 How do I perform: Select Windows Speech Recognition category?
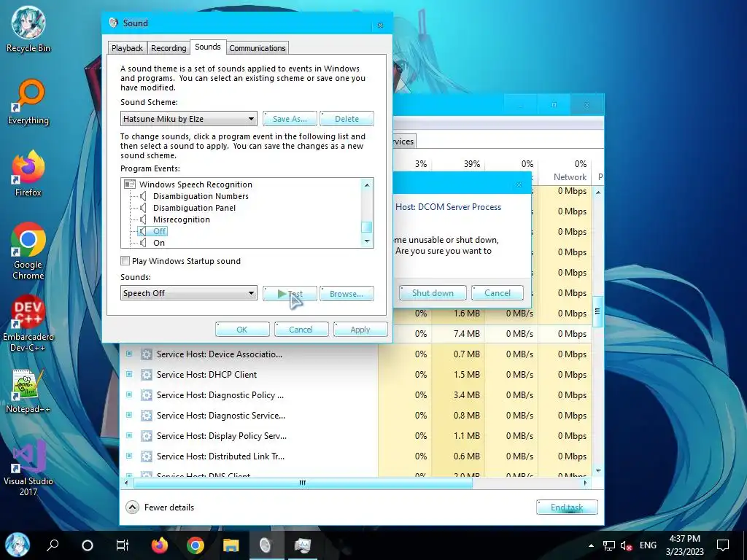click(196, 184)
